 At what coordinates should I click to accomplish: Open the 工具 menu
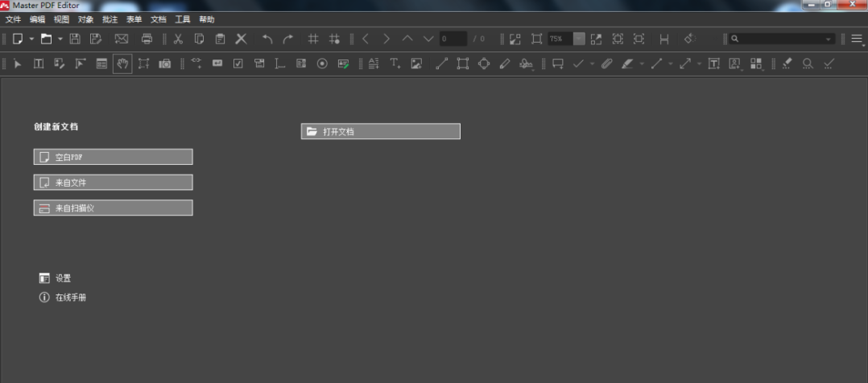pyautogui.click(x=183, y=19)
